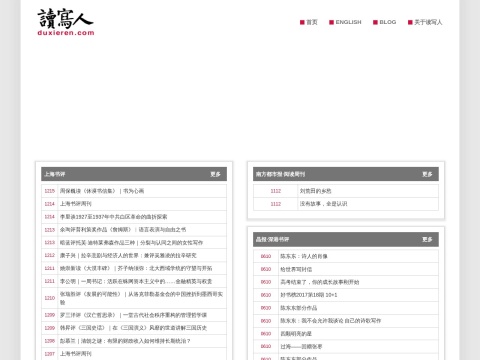The height and width of the screenshot is (360, 480).
Task: Click the 1210 date cell
Action: point(49,298)
